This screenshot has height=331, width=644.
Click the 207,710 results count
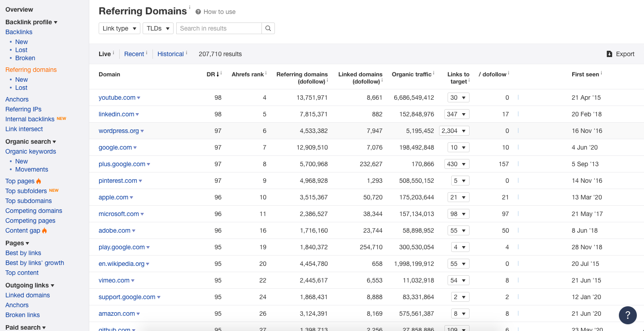220,54
